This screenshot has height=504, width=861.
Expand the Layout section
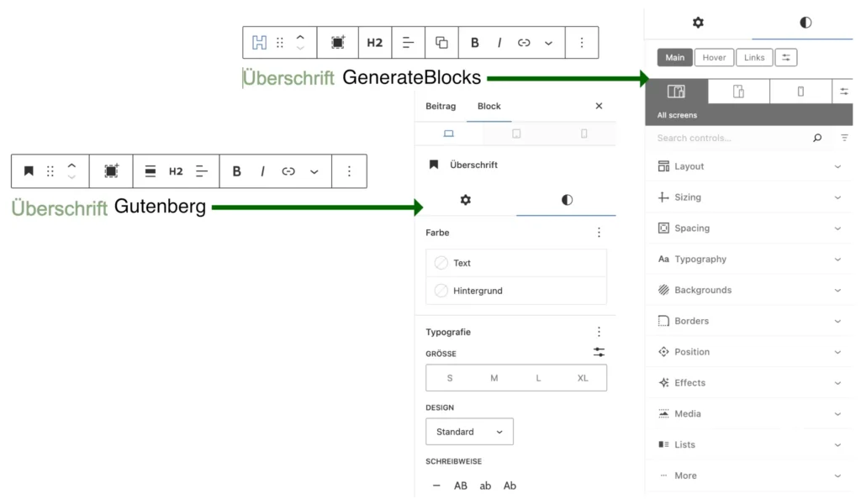(x=748, y=165)
